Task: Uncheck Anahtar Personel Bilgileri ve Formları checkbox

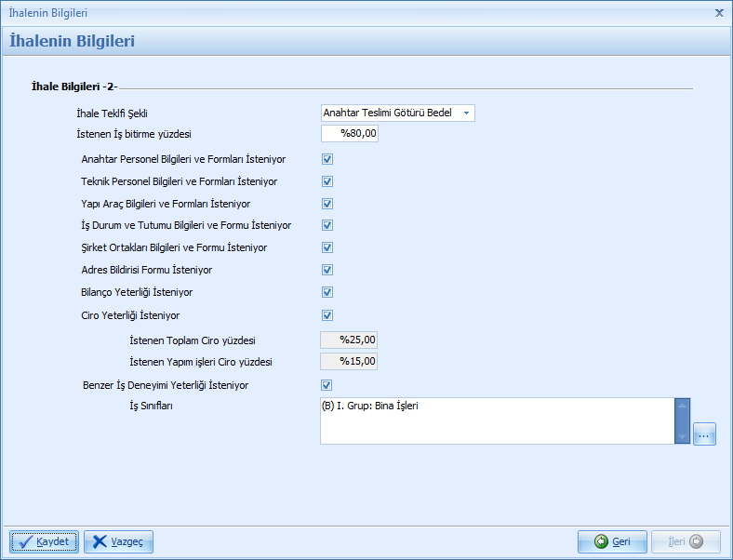Action: [327, 159]
